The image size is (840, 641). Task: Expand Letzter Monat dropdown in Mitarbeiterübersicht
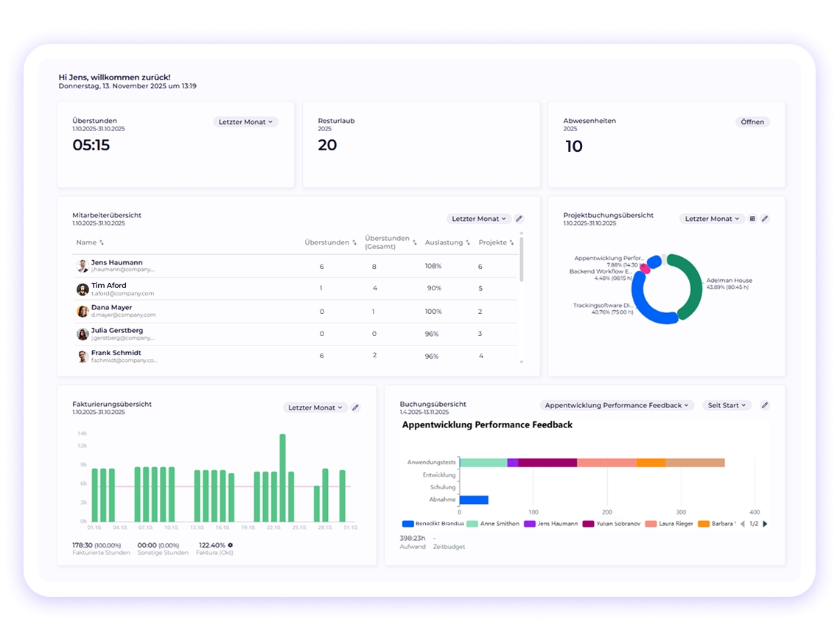coord(479,219)
